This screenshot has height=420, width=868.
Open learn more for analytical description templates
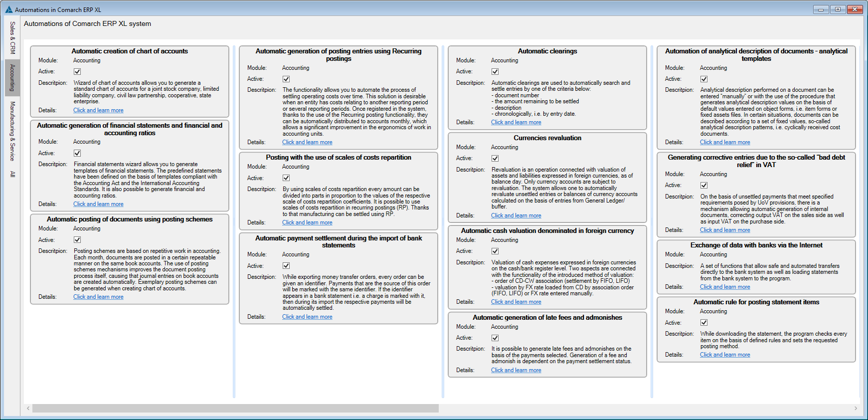[x=725, y=142]
